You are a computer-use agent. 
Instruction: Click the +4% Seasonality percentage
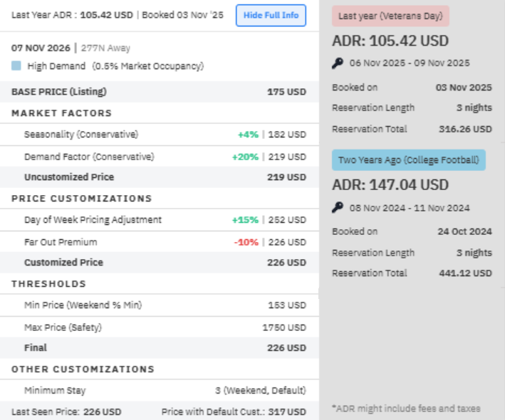pos(248,135)
